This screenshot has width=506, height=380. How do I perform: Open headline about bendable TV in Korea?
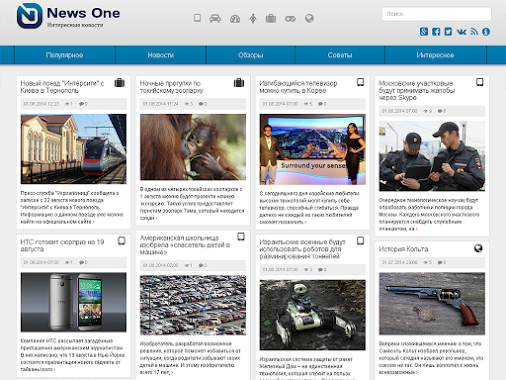[298, 87]
